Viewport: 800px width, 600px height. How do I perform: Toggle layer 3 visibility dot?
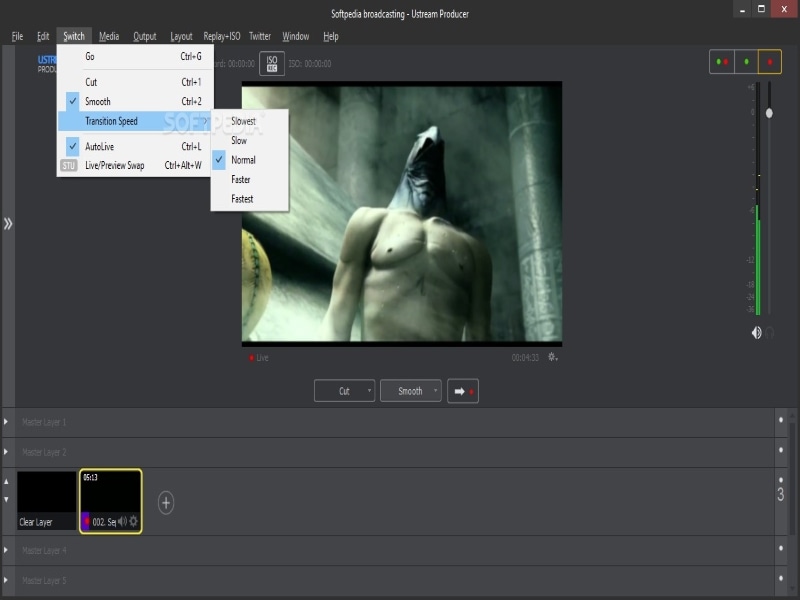point(781,480)
